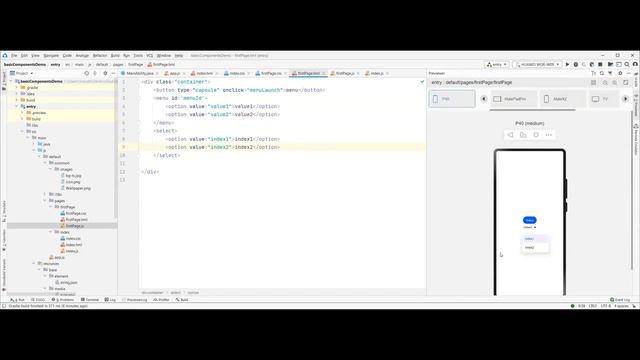Switch to the firstPage.css editor tab

[x=271, y=73]
